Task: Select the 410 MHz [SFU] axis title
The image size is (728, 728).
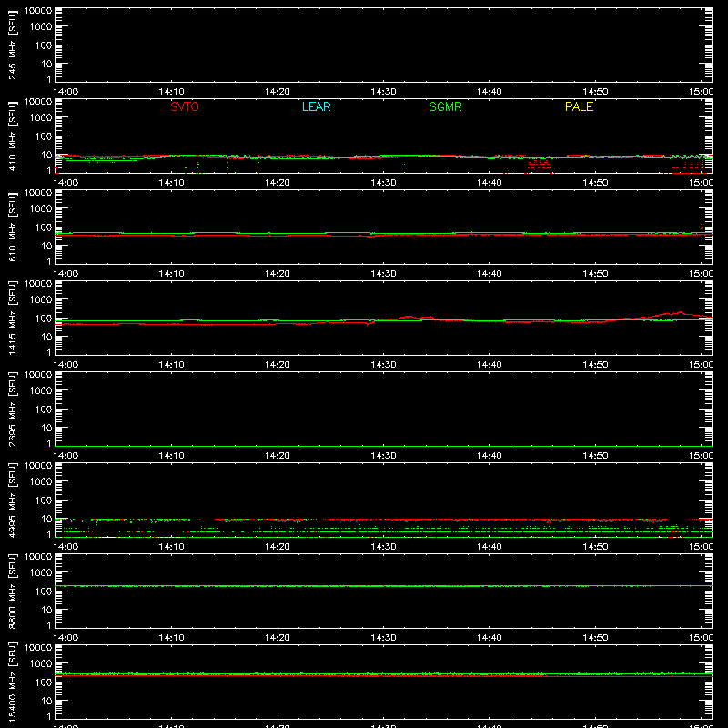Action: click(x=13, y=136)
